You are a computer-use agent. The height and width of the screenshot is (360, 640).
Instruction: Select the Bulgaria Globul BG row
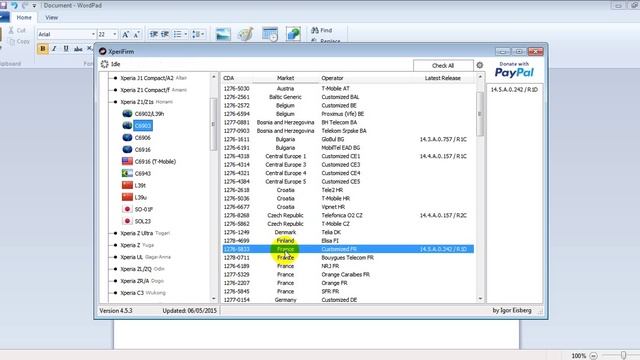348,140
